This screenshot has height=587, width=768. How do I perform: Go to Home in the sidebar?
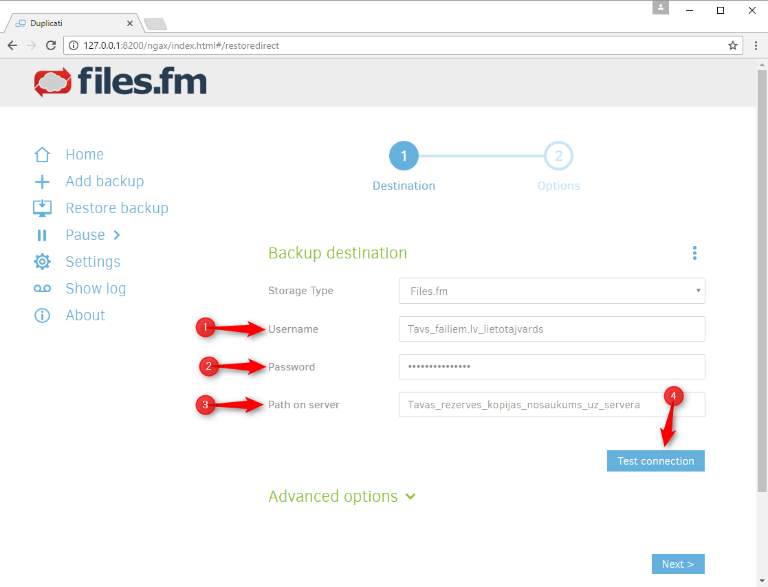point(85,154)
